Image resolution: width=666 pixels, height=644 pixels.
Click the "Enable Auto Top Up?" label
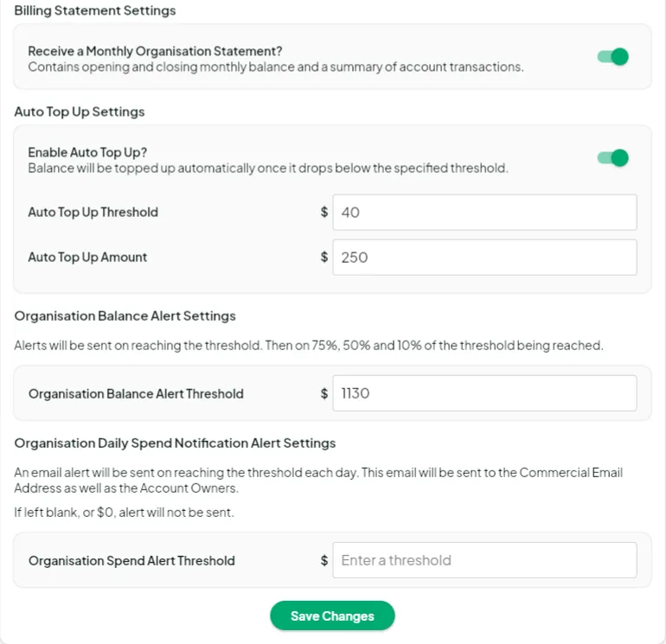coord(87,152)
